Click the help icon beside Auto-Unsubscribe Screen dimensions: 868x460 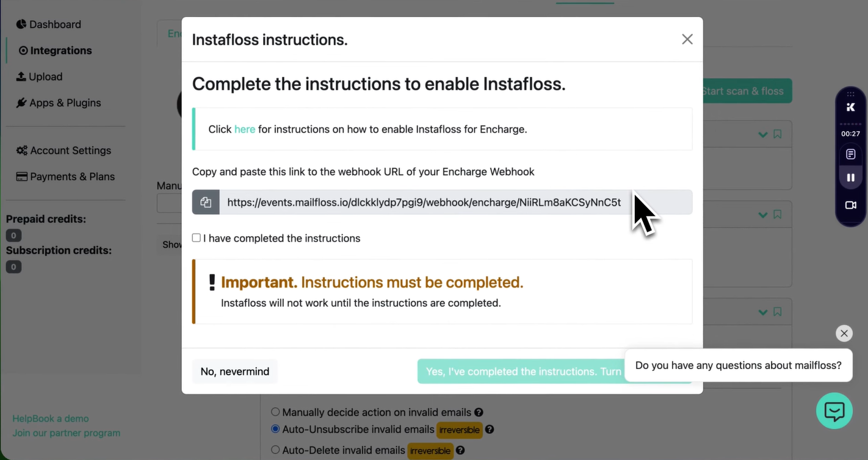490,429
